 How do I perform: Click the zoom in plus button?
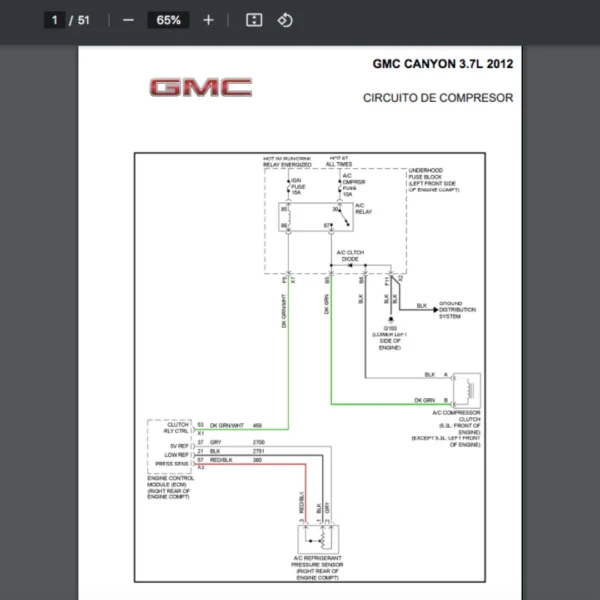click(208, 20)
